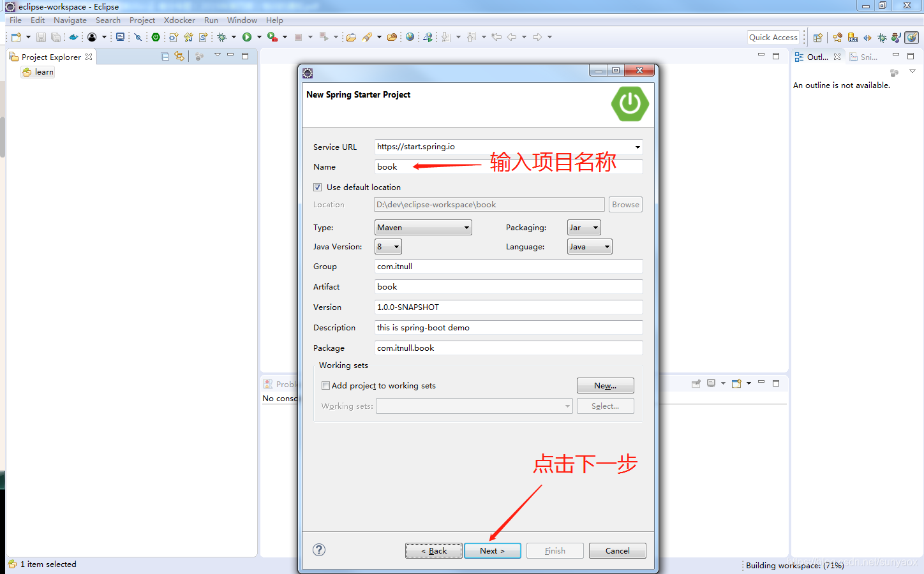Screen dimensions: 924x574
Task: Select the Outline tab
Action: click(817, 57)
